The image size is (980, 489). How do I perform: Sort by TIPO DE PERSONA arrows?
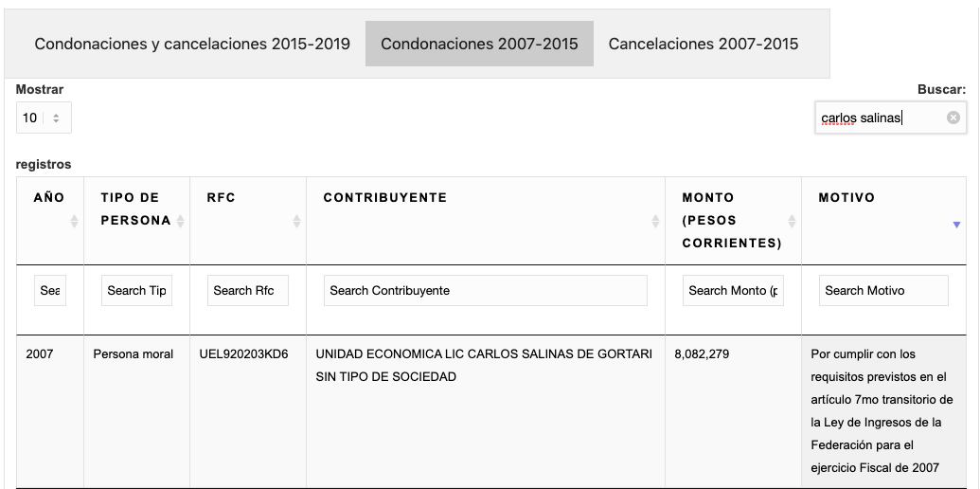pos(180,221)
